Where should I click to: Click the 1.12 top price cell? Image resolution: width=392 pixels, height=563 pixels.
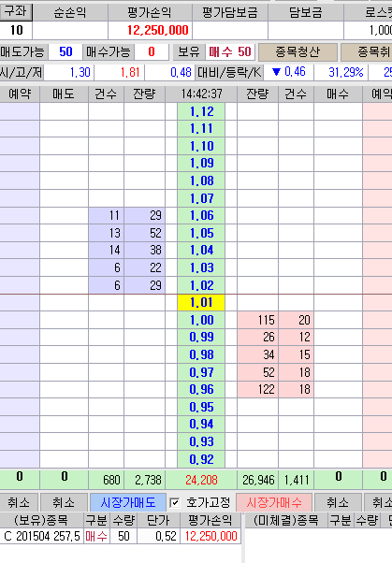pyautogui.click(x=201, y=111)
